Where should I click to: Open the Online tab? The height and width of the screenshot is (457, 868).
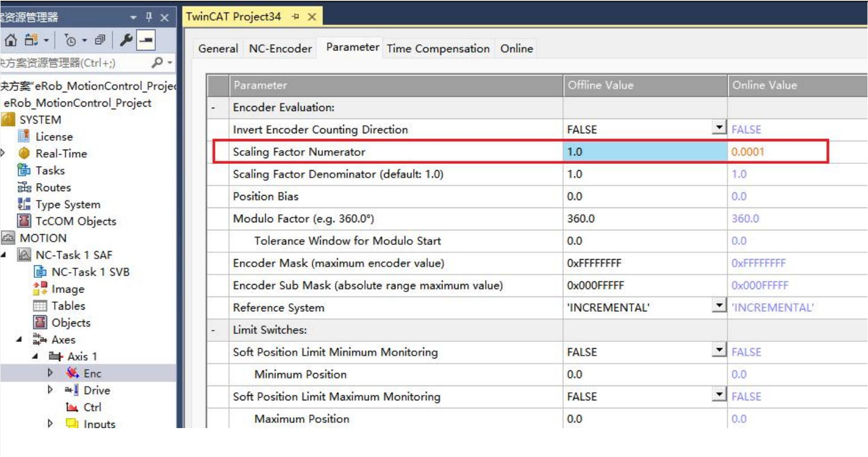tap(517, 49)
